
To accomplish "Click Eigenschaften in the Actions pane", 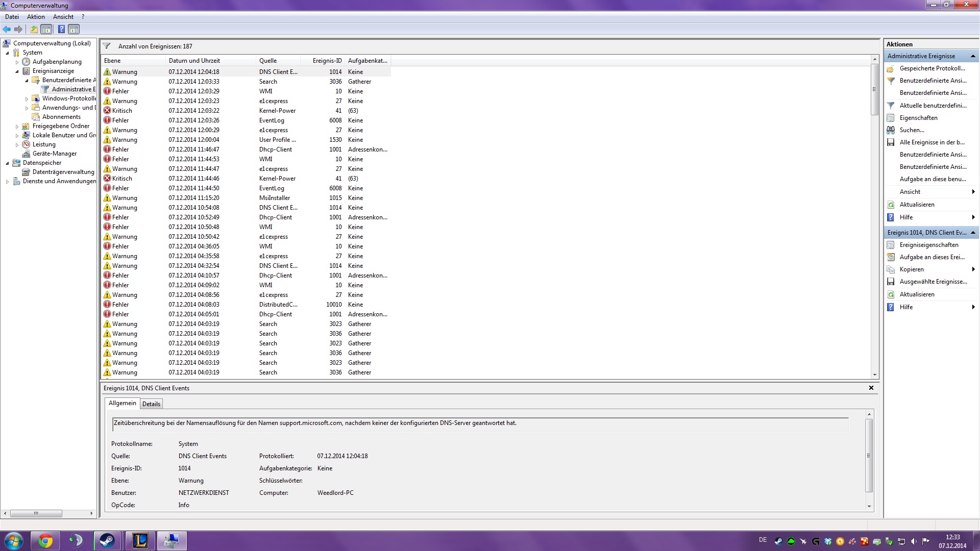I will click(x=918, y=118).
